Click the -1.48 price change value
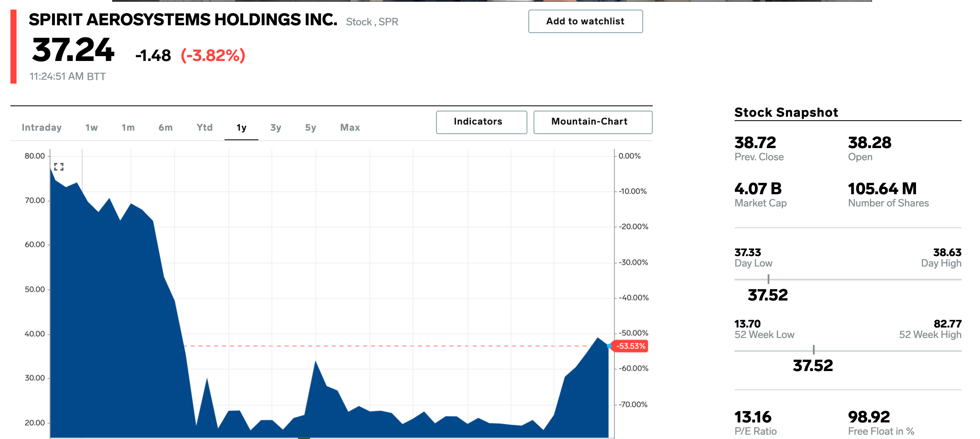The height and width of the screenshot is (439, 980). [x=153, y=56]
